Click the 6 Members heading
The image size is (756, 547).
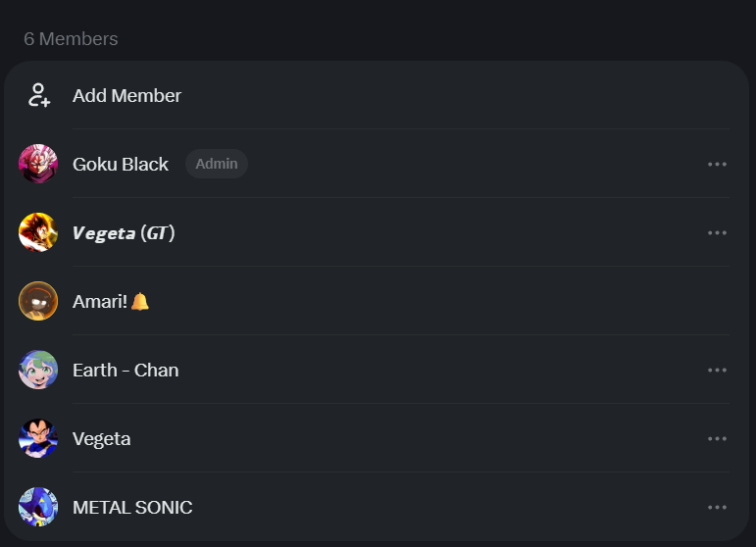71,39
